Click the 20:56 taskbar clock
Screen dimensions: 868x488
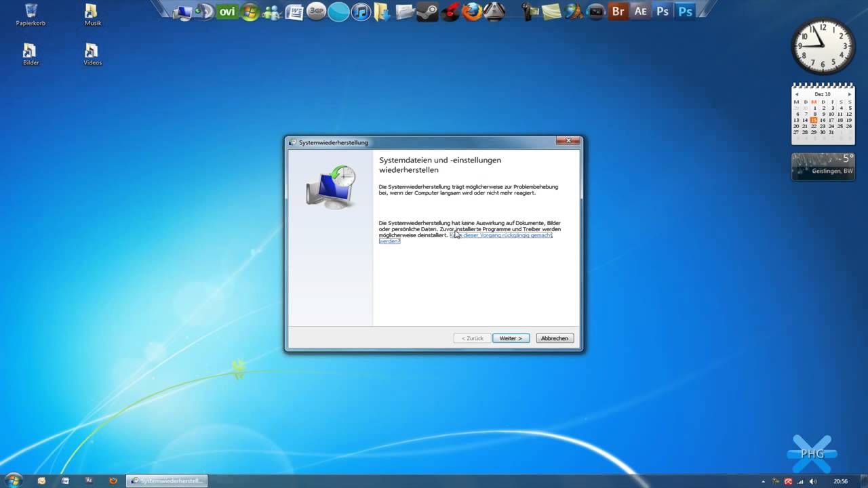(x=841, y=481)
